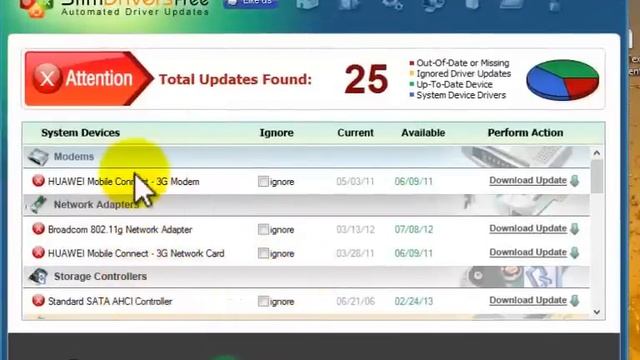Click the red X icon beside Broadcom 802.11g Network Adapter
The height and width of the screenshot is (360, 640).
point(38,229)
